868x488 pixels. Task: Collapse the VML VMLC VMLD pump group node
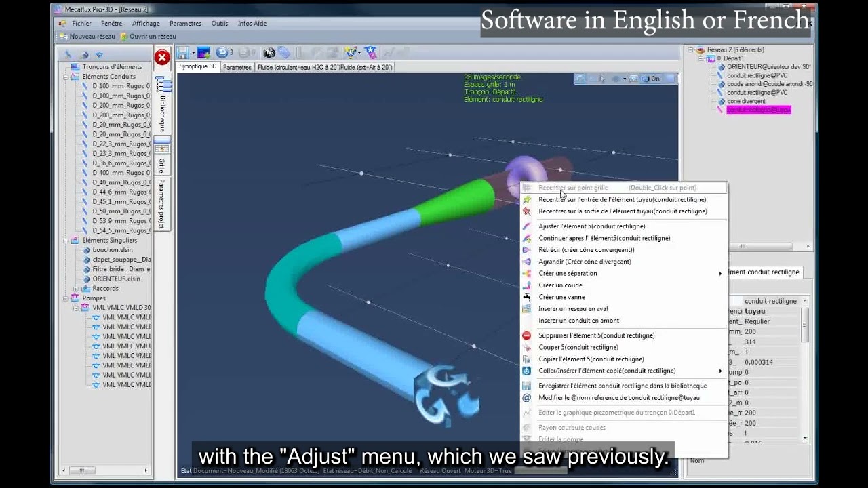pyautogui.click(x=76, y=308)
